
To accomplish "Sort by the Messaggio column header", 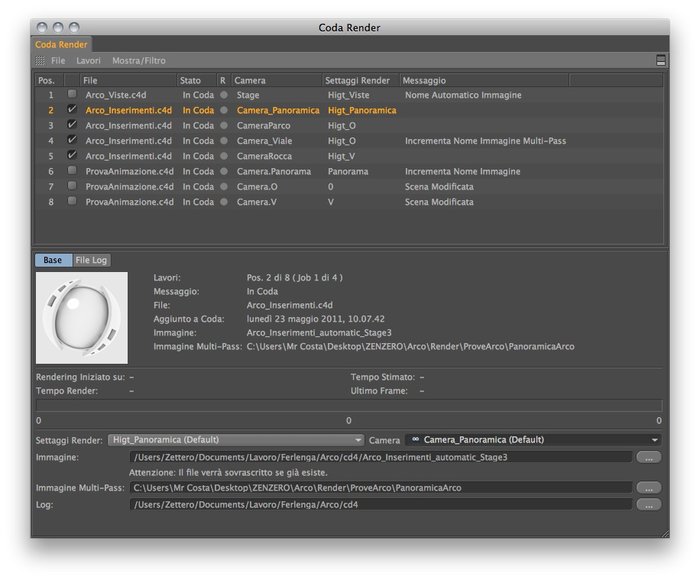I will tap(484, 81).
